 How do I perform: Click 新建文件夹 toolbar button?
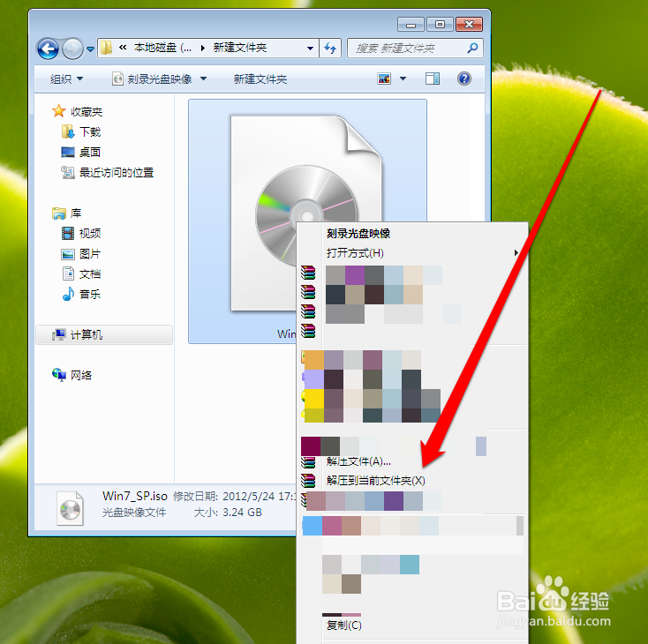[x=260, y=79]
